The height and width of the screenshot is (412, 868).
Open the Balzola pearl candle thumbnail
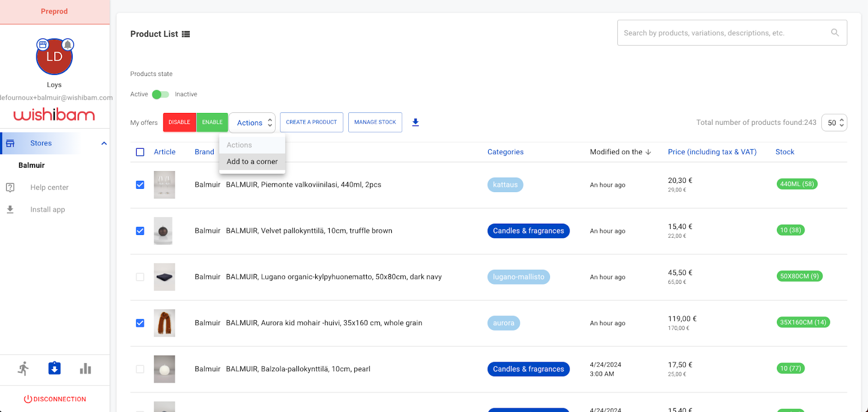pos(164,369)
